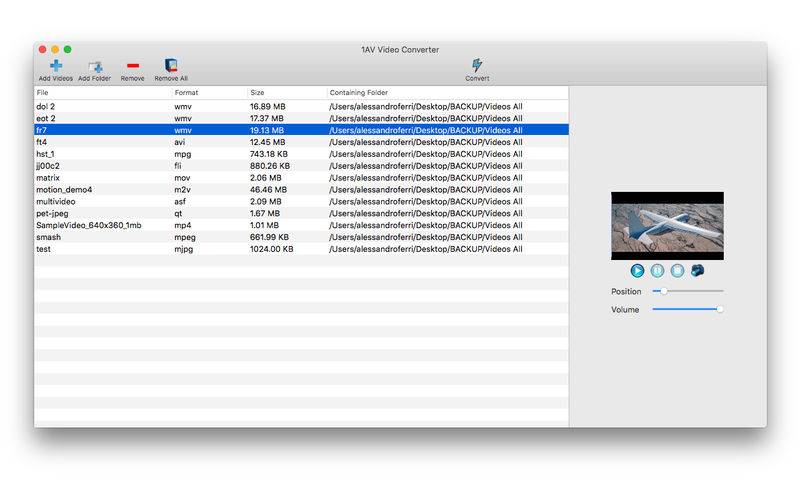
Task: Click the camera snapshot icon
Action: (x=697, y=270)
